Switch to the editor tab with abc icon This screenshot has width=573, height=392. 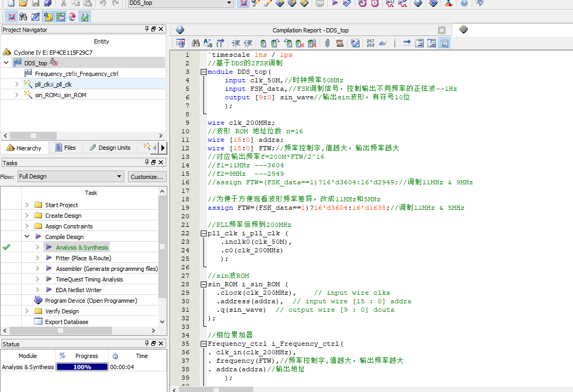[464, 30]
